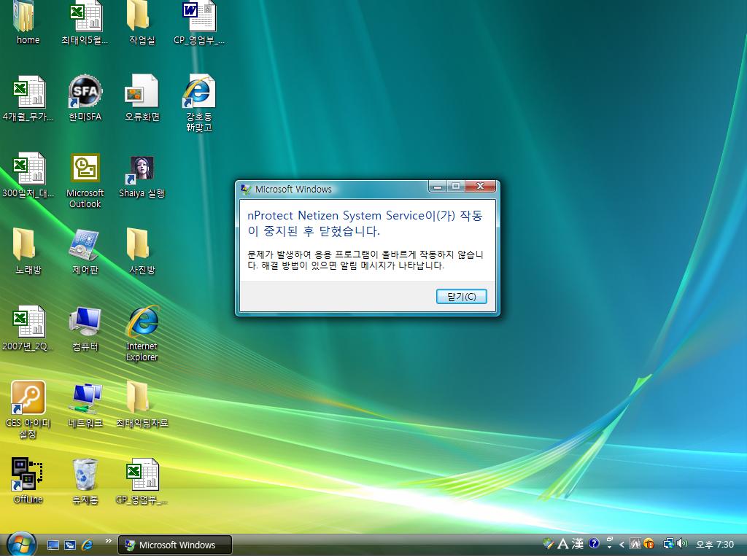Image resolution: width=747 pixels, height=560 pixels.
Task: Open the 제어판 control panel icon
Action: (x=85, y=251)
